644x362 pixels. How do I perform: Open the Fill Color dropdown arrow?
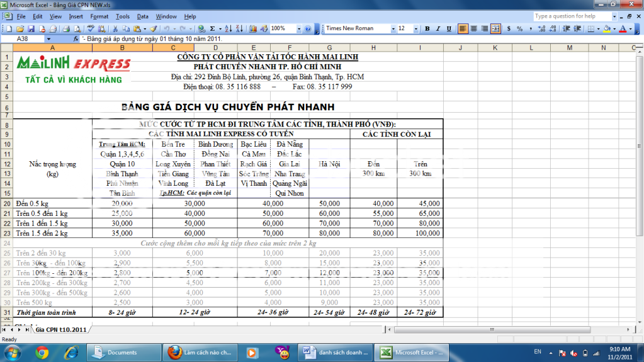pyautogui.click(x=614, y=29)
